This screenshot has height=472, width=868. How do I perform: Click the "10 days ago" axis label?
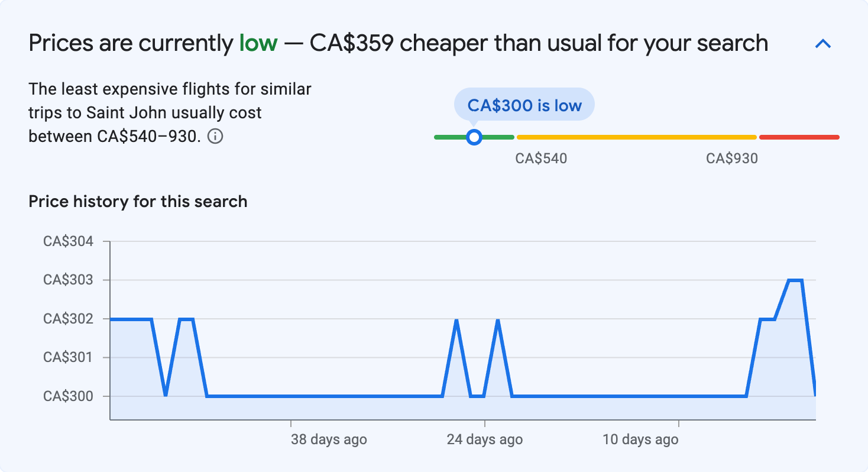click(640, 439)
